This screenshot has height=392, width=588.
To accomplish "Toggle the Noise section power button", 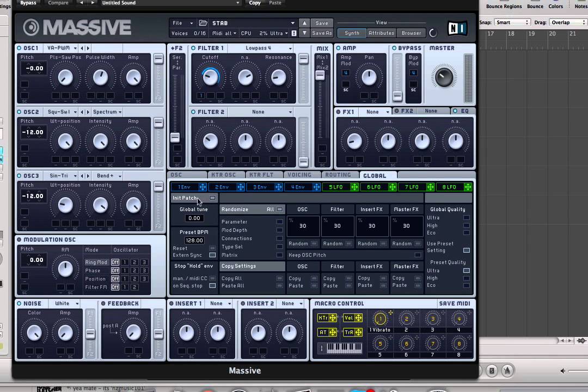I will [x=19, y=303].
